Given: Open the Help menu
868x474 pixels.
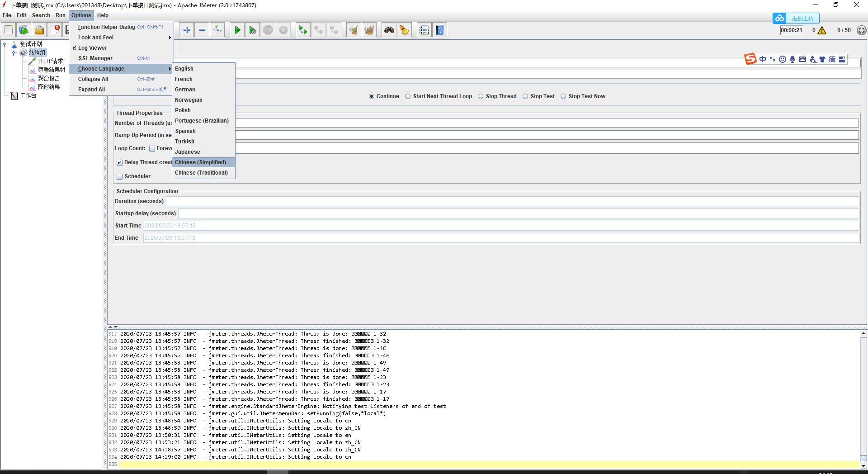Looking at the screenshot, I should click(103, 15).
